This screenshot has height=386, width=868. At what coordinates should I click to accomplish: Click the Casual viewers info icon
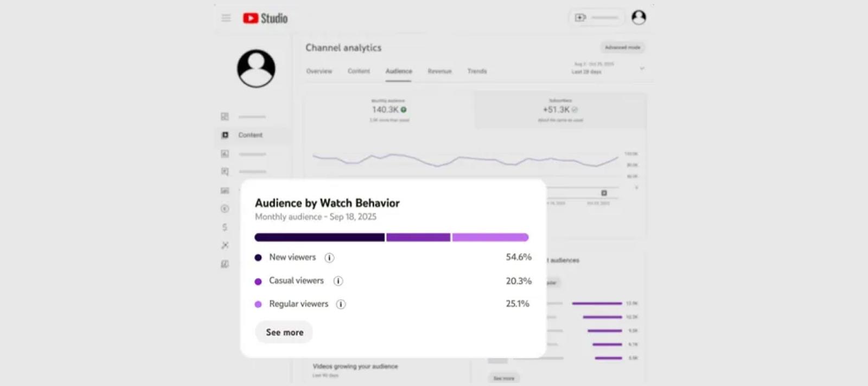coord(338,281)
